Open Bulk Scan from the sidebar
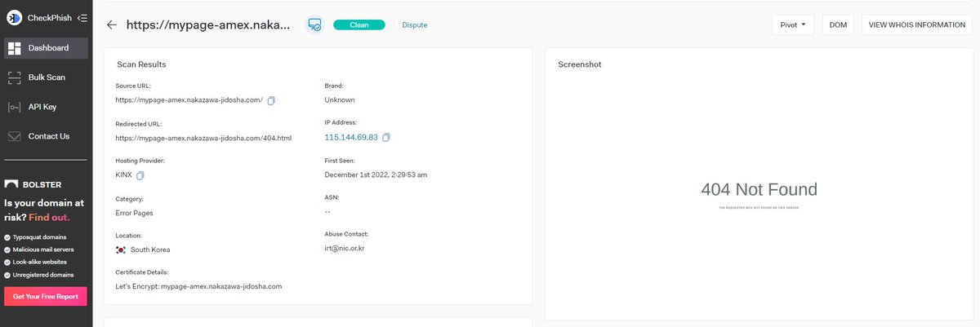This screenshot has height=327, width=980. (46, 77)
